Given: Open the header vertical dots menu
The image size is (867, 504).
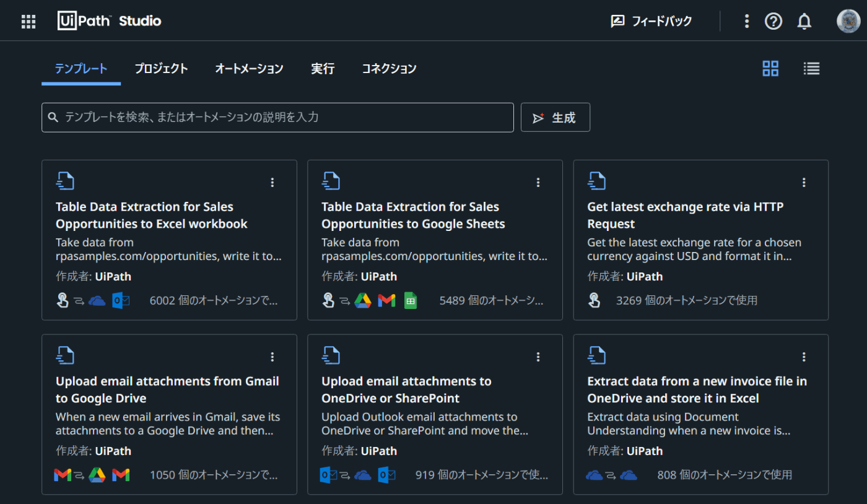Looking at the screenshot, I should [x=747, y=21].
